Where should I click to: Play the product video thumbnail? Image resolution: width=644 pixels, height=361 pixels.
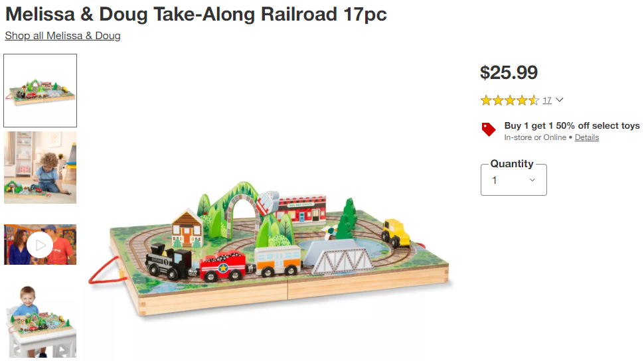point(40,245)
